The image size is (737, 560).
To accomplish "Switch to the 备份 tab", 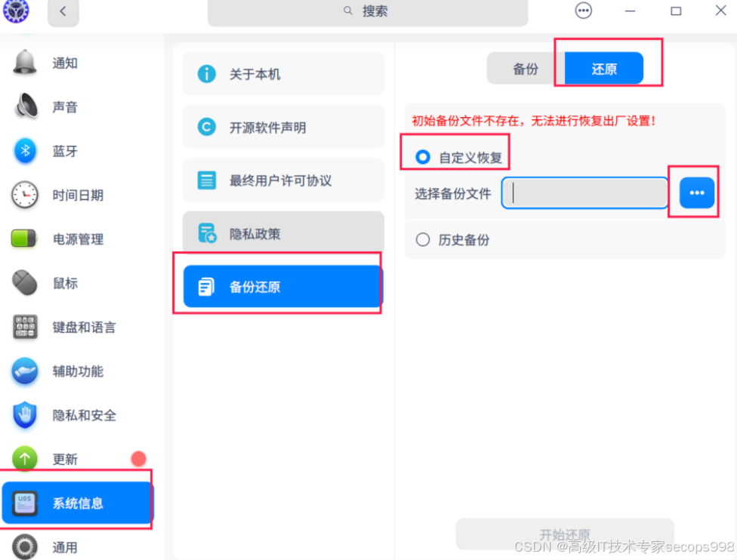I will point(527,69).
